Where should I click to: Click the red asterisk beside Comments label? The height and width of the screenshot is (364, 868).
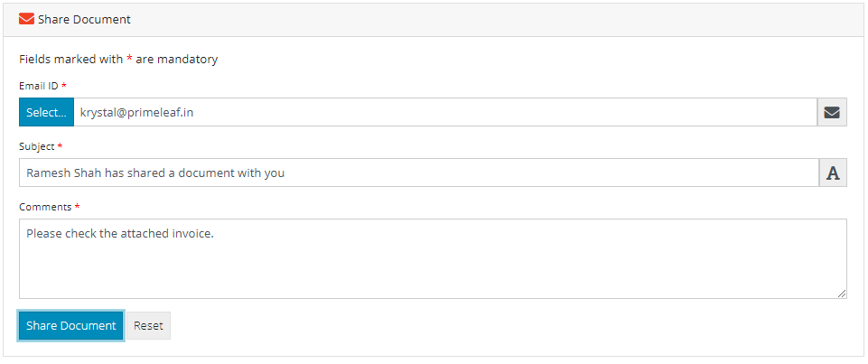pyautogui.click(x=78, y=207)
